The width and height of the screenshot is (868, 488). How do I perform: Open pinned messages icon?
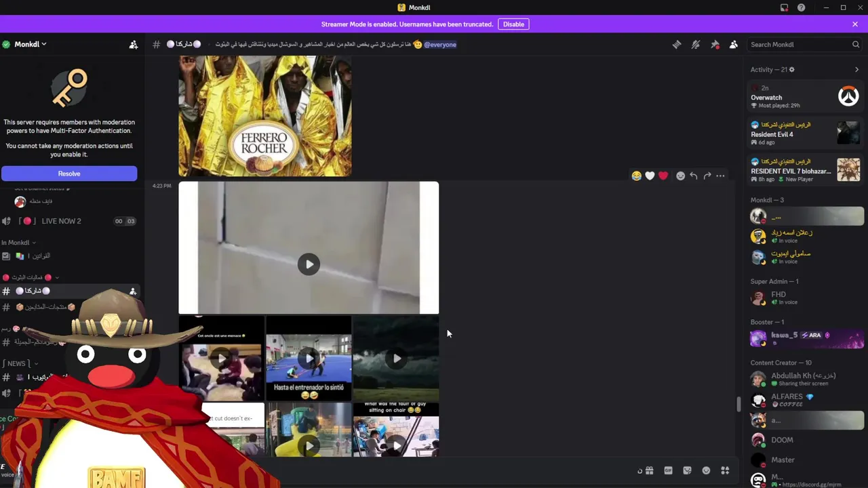point(715,44)
